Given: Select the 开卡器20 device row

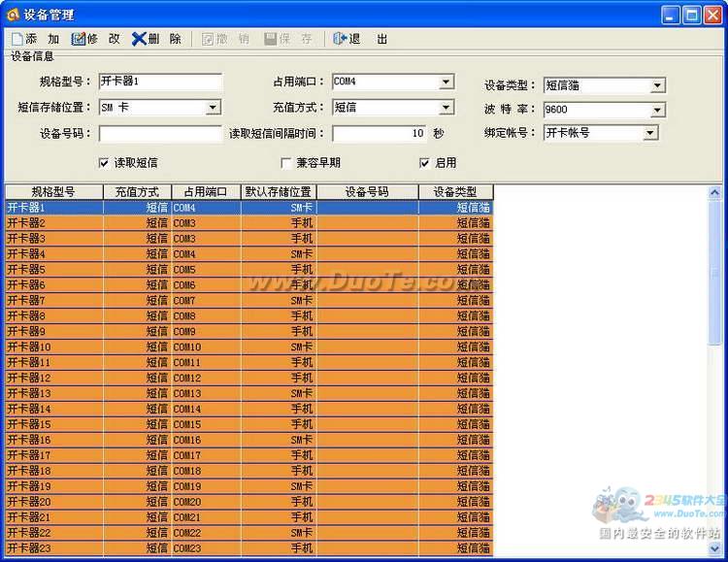Looking at the screenshot, I should [x=53, y=502].
